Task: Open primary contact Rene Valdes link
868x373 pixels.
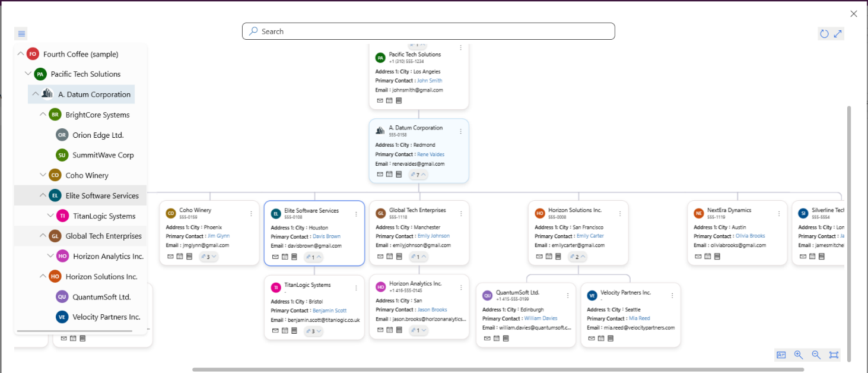Action: tap(431, 154)
